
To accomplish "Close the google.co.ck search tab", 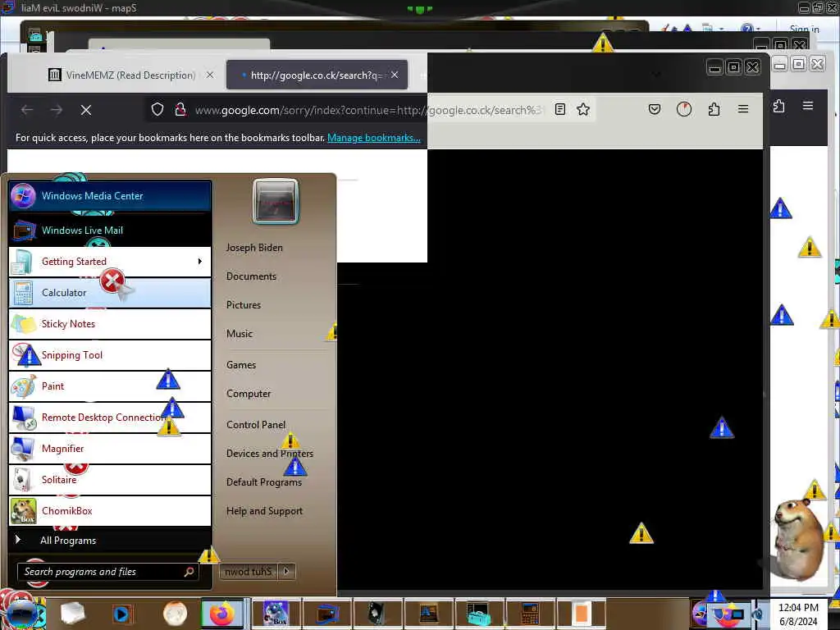I will pos(395,75).
